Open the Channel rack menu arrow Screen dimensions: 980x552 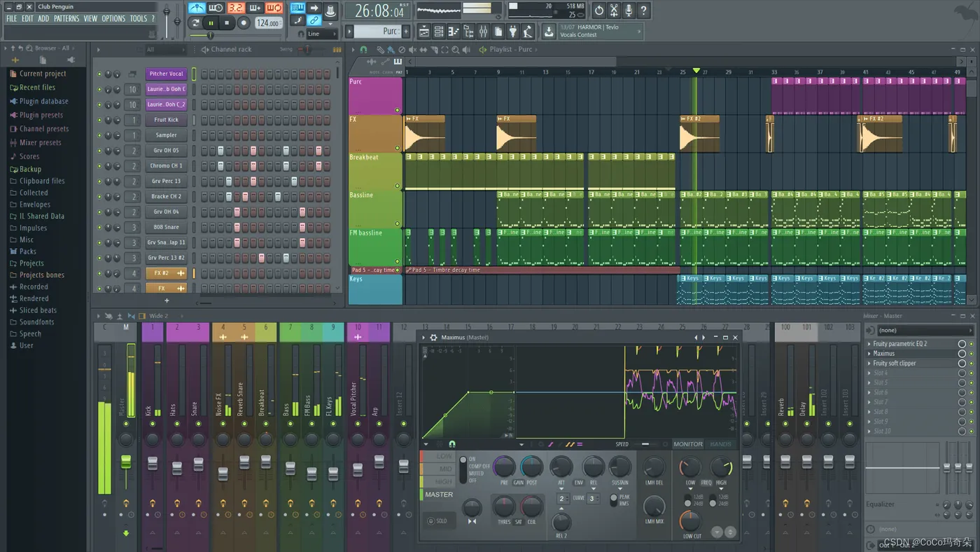(99, 50)
